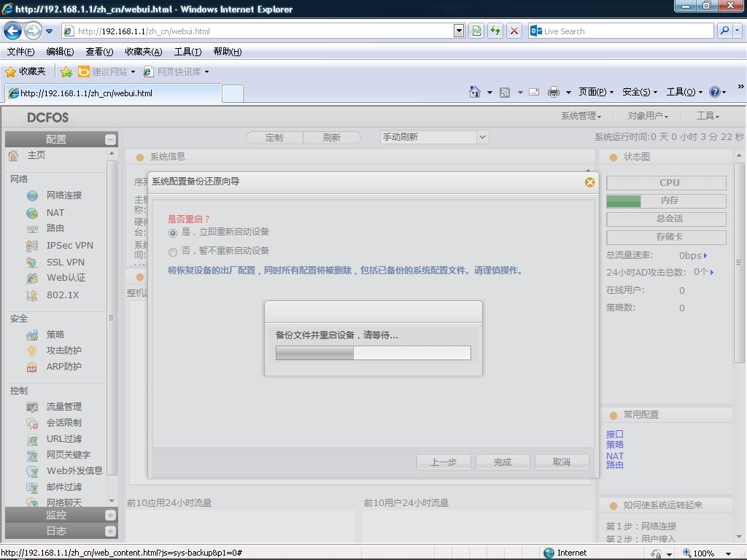The image size is (747, 560).
Task: Open the 工具(T) menu in menu bar
Action: click(187, 52)
